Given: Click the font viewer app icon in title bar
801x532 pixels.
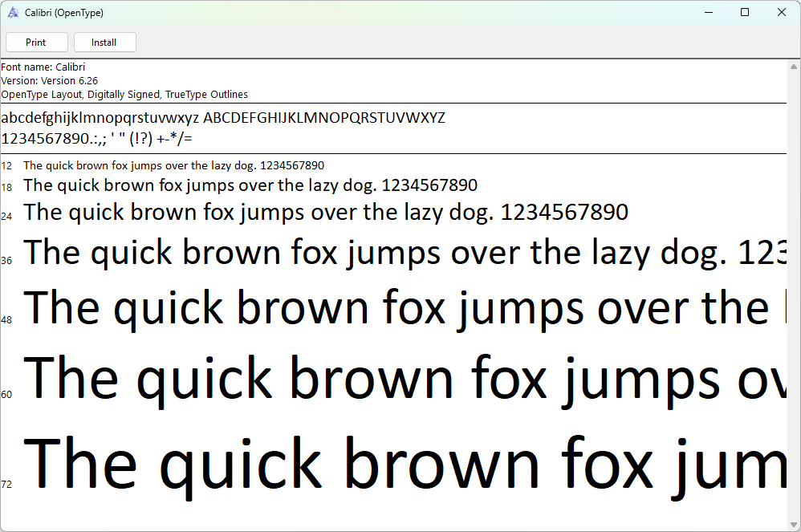Looking at the screenshot, I should coord(13,13).
